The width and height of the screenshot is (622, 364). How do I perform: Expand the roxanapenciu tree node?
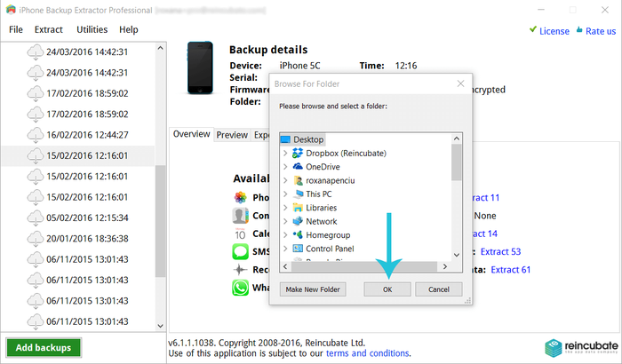pos(285,180)
